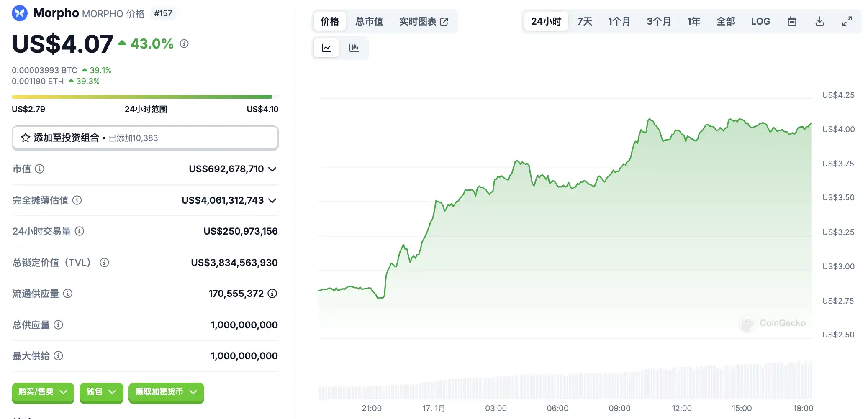868x419 pixels.
Task: Switch to the line chart view icon
Action: coord(326,48)
